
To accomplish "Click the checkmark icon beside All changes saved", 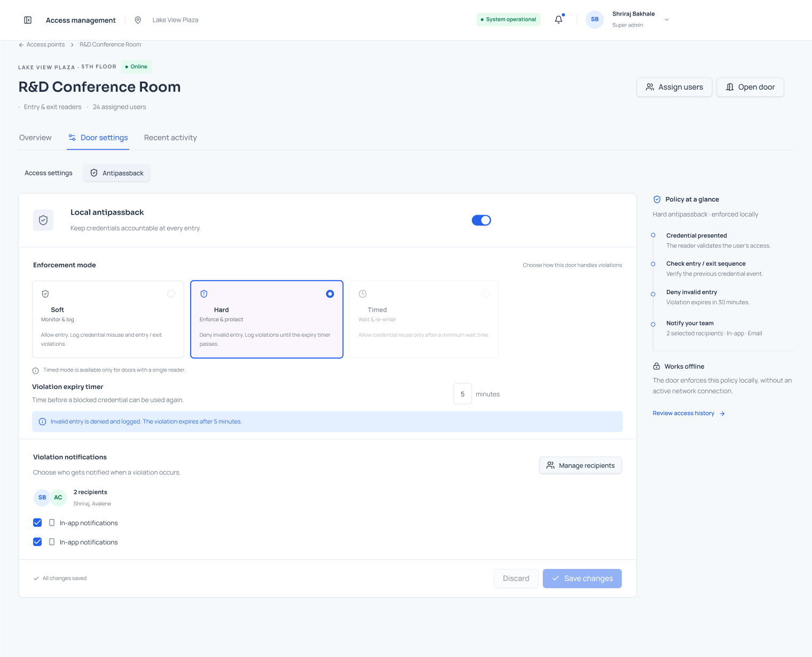I will pyautogui.click(x=36, y=579).
